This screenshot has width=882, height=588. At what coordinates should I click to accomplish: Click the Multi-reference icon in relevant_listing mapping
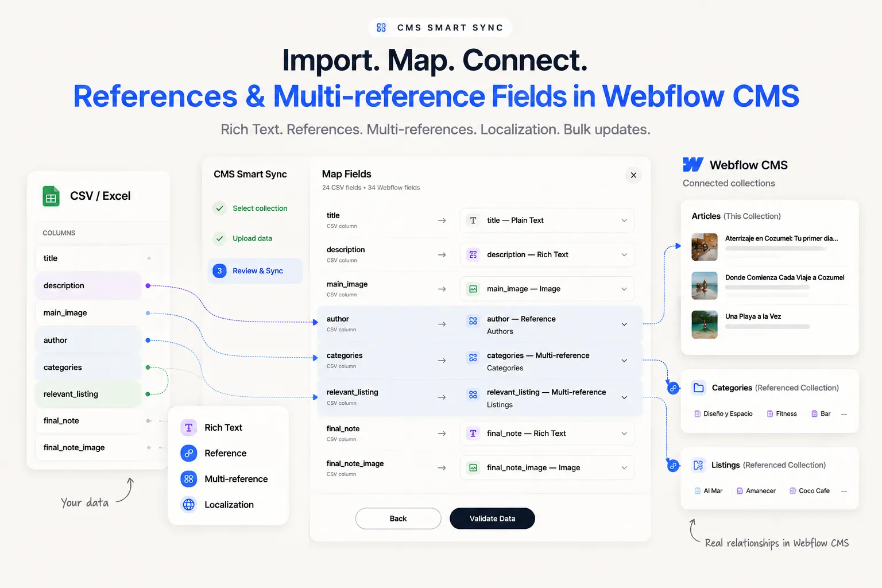(x=473, y=394)
